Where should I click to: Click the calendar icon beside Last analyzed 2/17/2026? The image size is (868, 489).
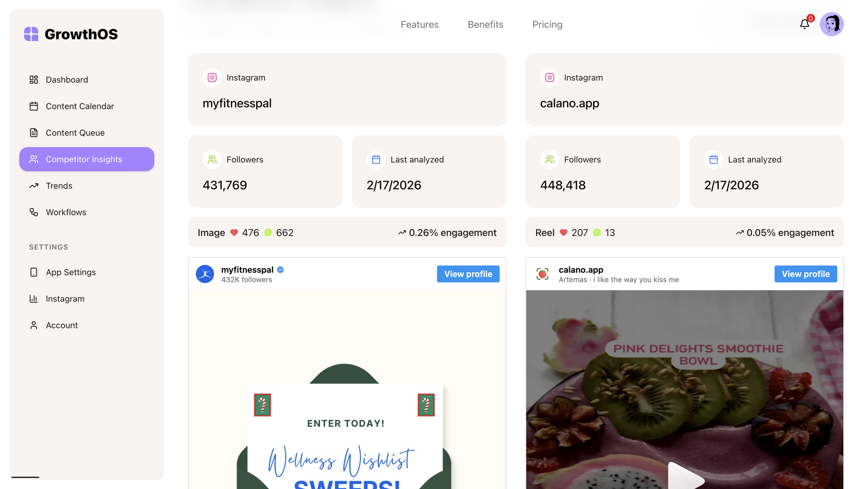pyautogui.click(x=376, y=160)
